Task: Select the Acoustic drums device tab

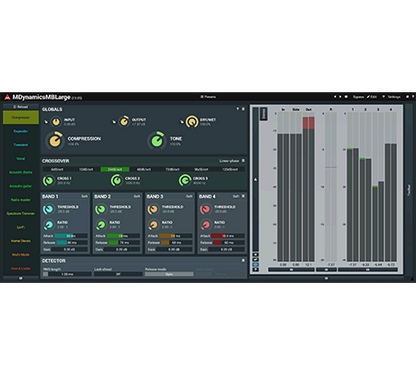Action: click(21, 172)
